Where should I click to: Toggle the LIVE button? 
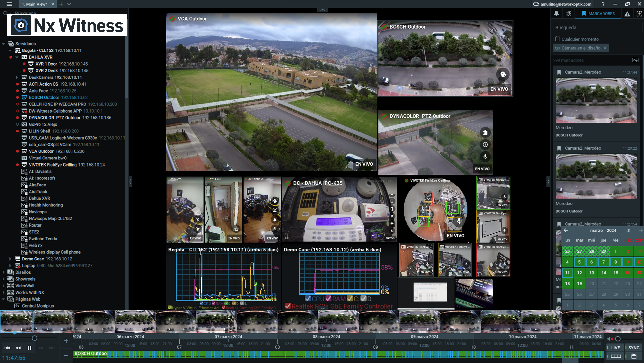615,348
